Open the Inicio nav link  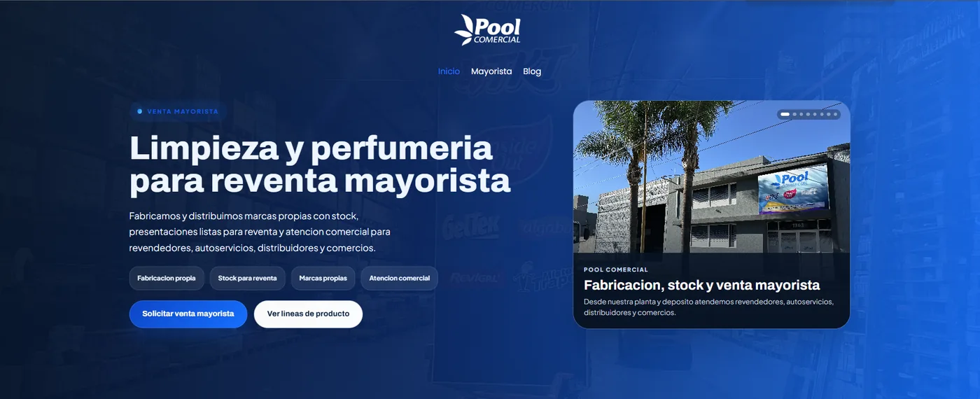point(449,71)
